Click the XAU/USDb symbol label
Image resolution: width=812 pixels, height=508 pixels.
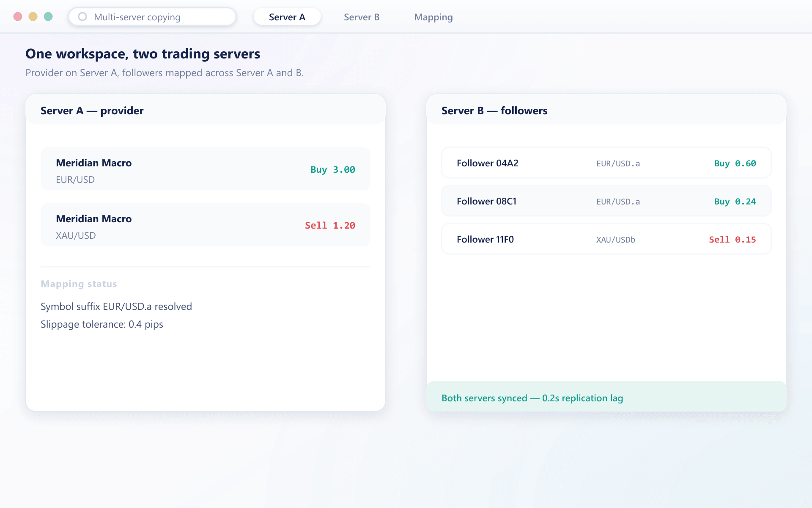click(x=616, y=240)
